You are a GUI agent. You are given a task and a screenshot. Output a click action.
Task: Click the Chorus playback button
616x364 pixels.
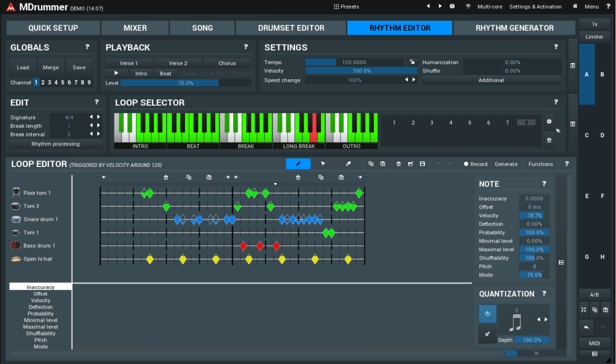[227, 63]
